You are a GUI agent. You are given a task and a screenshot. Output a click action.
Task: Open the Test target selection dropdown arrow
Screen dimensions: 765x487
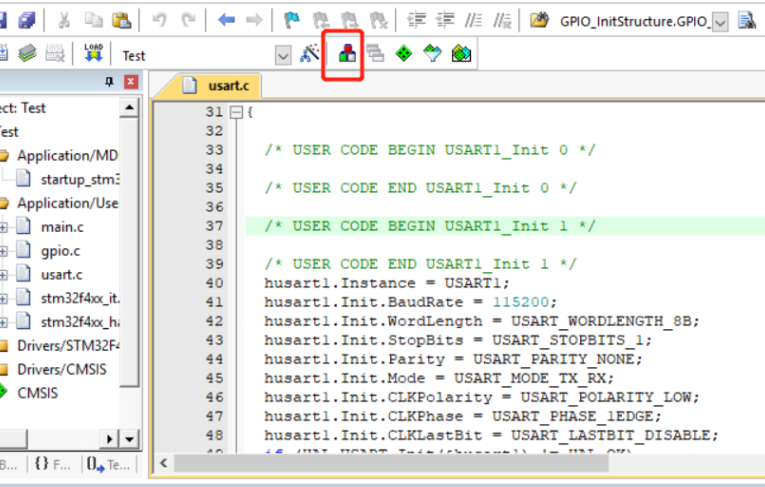pyautogui.click(x=283, y=55)
